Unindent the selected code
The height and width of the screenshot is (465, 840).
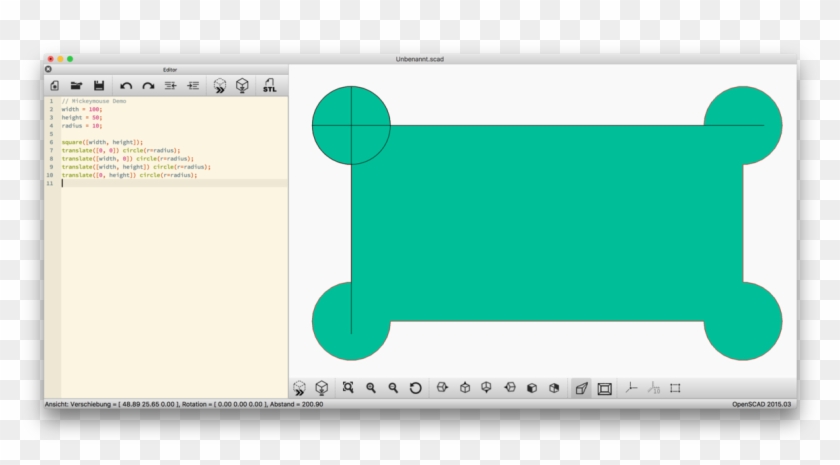coord(171,86)
